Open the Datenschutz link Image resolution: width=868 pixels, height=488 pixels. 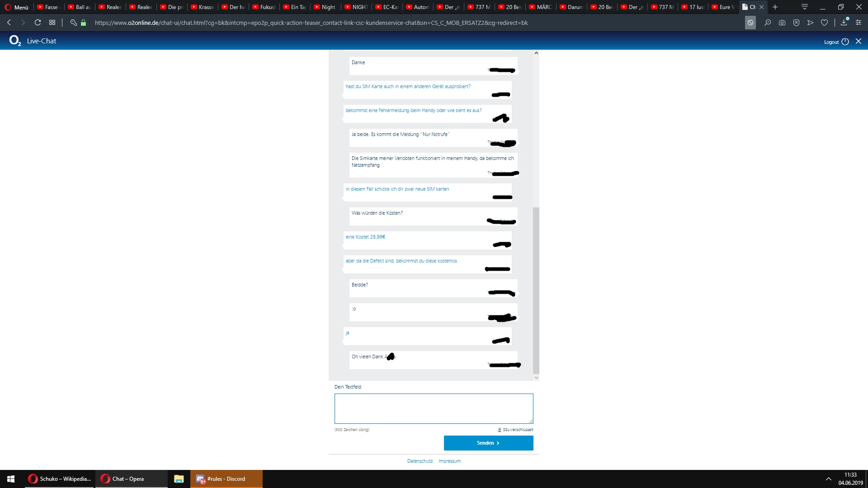[420, 461]
